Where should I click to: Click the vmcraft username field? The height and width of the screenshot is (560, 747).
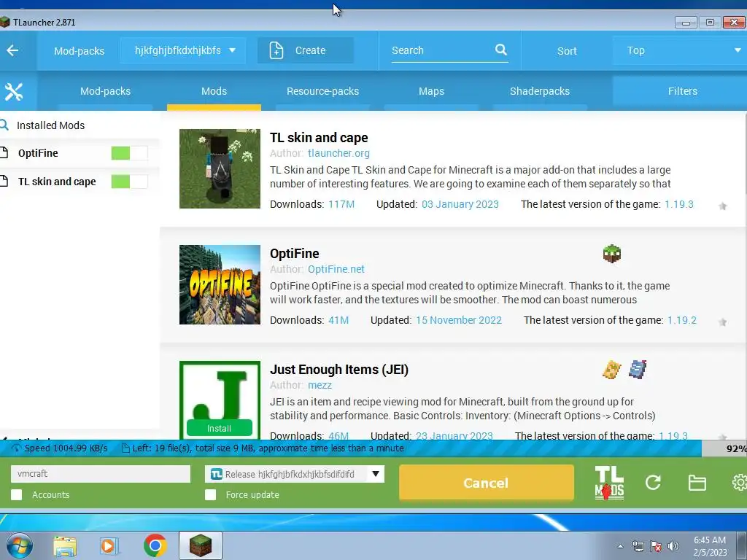tap(101, 474)
